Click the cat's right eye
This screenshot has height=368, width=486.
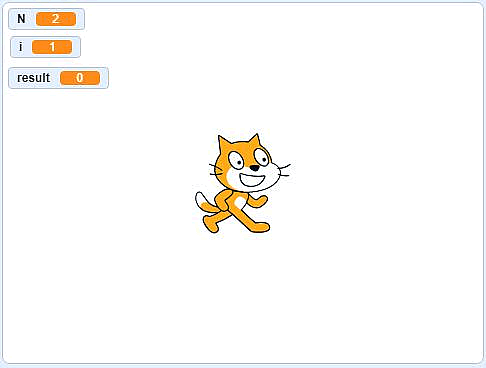262,157
